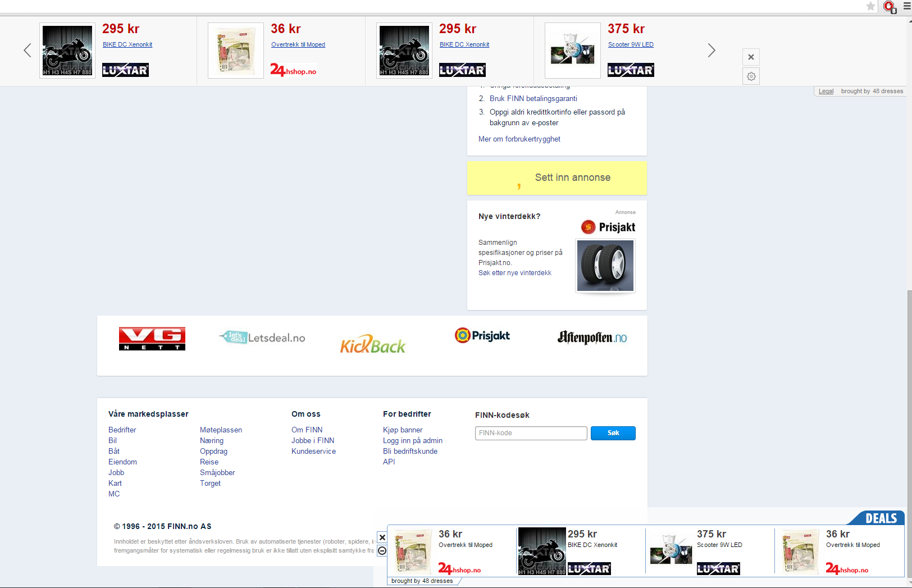Open Om FINN link
Viewport: 912px width, 588px height.
coord(307,430)
